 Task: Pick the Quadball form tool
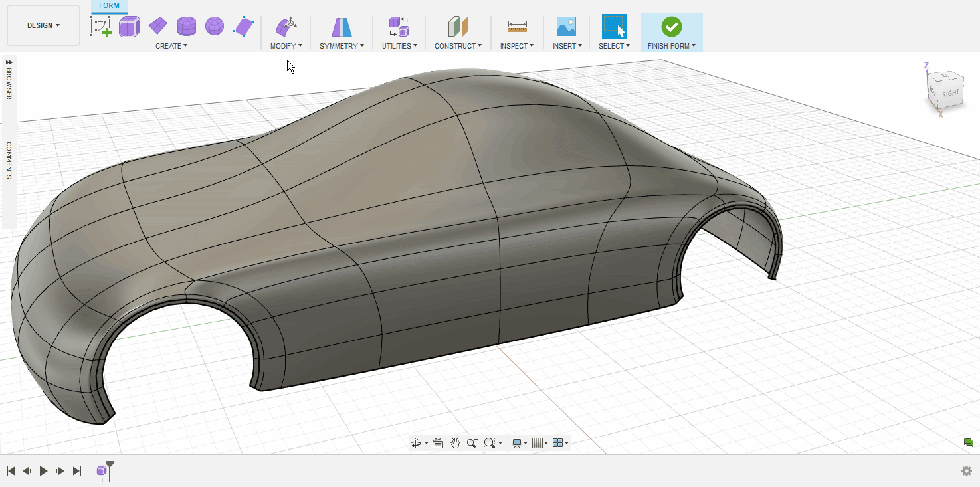[215, 27]
